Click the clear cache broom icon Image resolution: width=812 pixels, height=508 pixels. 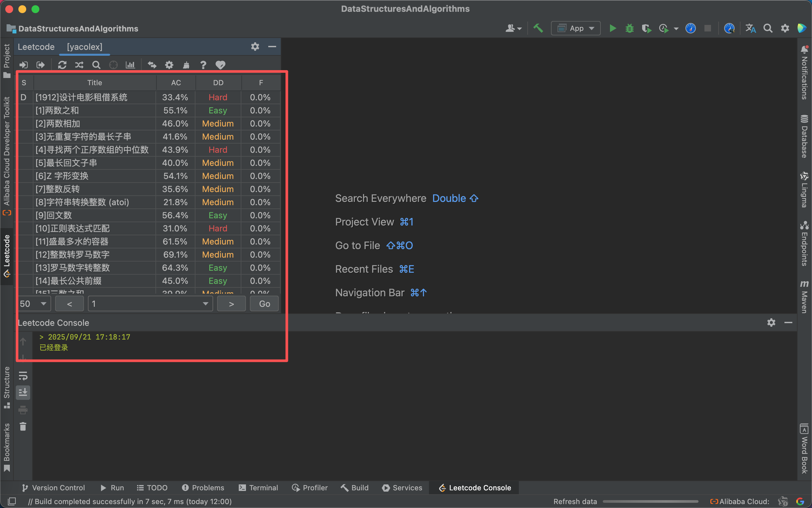pyautogui.click(x=186, y=65)
